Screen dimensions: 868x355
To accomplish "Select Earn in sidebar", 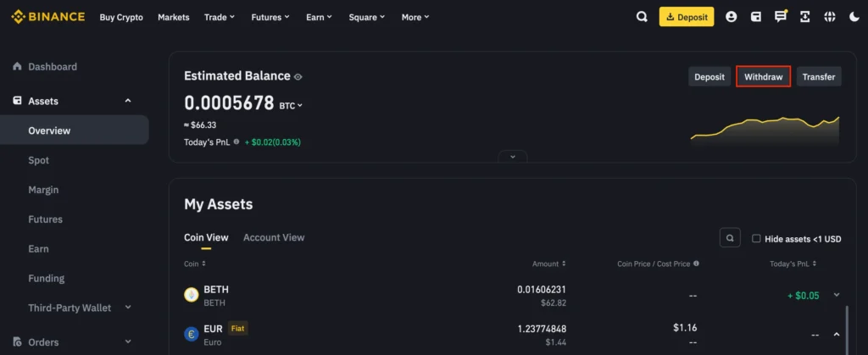I will tap(38, 249).
